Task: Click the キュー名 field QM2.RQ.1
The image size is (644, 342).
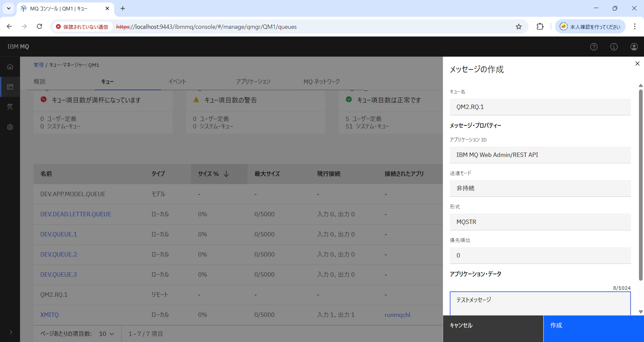Action: [x=540, y=107]
